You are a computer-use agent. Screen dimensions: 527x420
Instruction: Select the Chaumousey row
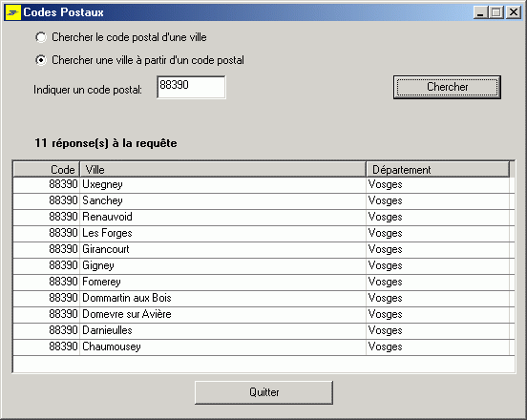coord(263,347)
